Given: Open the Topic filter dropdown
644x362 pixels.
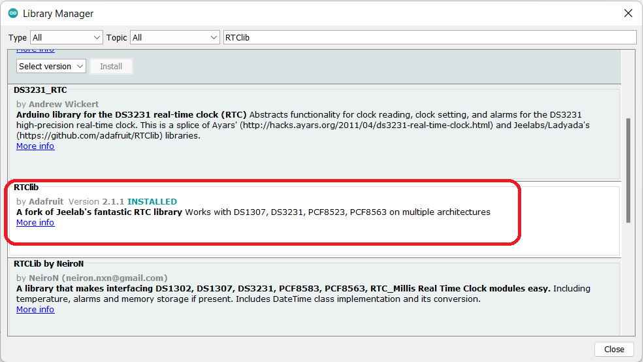Looking at the screenshot, I should tap(174, 37).
